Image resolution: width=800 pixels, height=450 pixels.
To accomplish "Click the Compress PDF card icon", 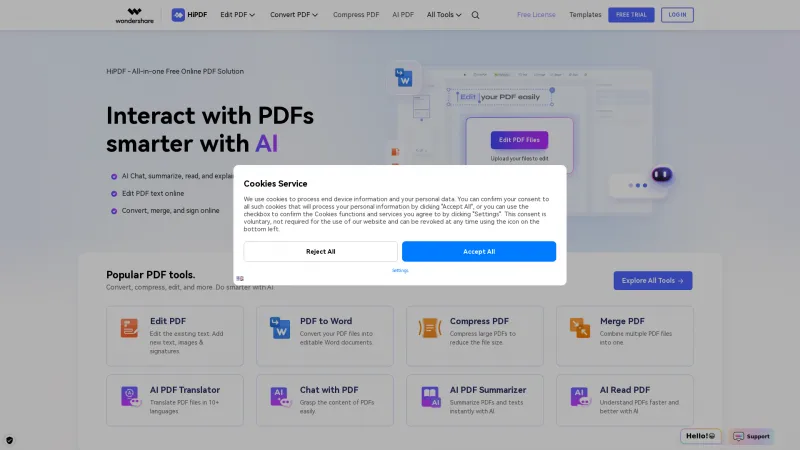I will [x=430, y=328].
